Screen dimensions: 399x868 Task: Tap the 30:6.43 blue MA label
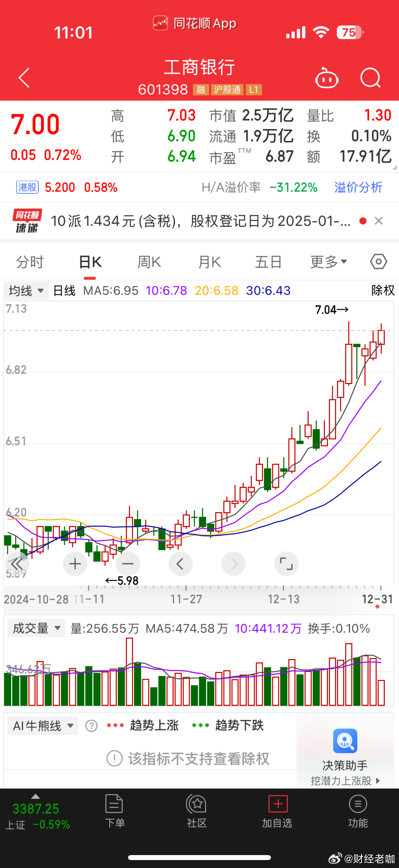coord(268,290)
